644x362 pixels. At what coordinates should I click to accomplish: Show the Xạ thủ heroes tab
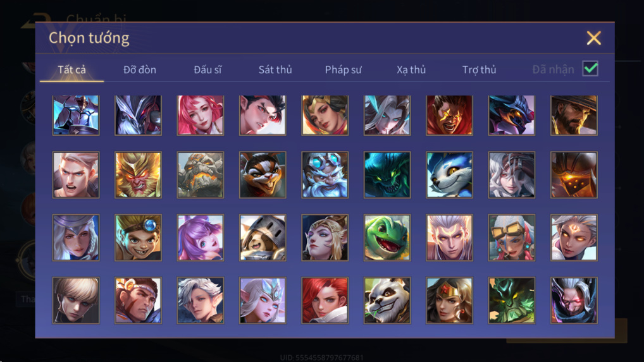click(x=411, y=69)
